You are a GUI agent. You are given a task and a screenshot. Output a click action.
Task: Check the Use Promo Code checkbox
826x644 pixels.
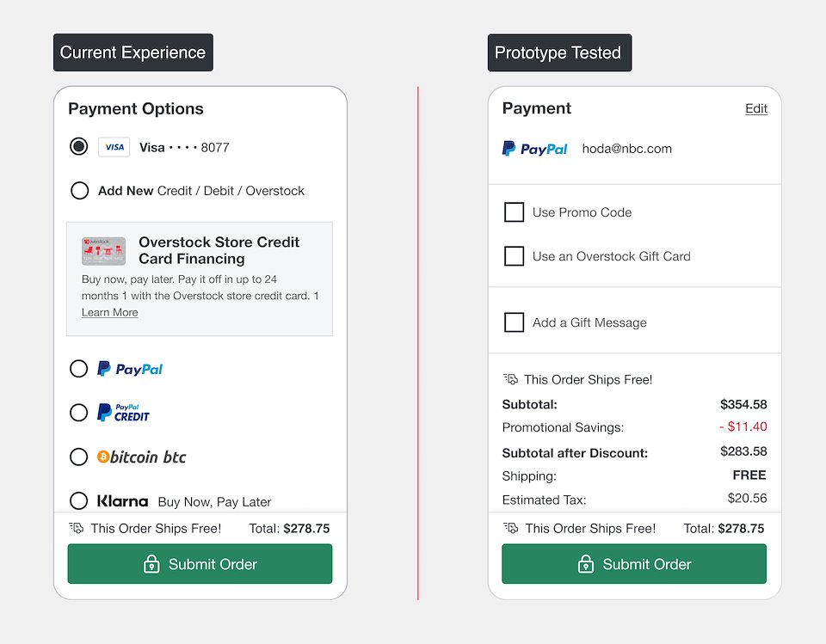(515, 212)
